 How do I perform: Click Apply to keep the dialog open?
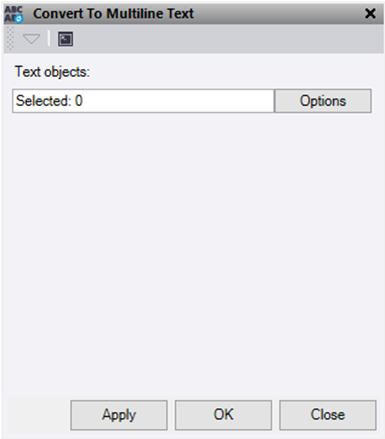point(119,415)
